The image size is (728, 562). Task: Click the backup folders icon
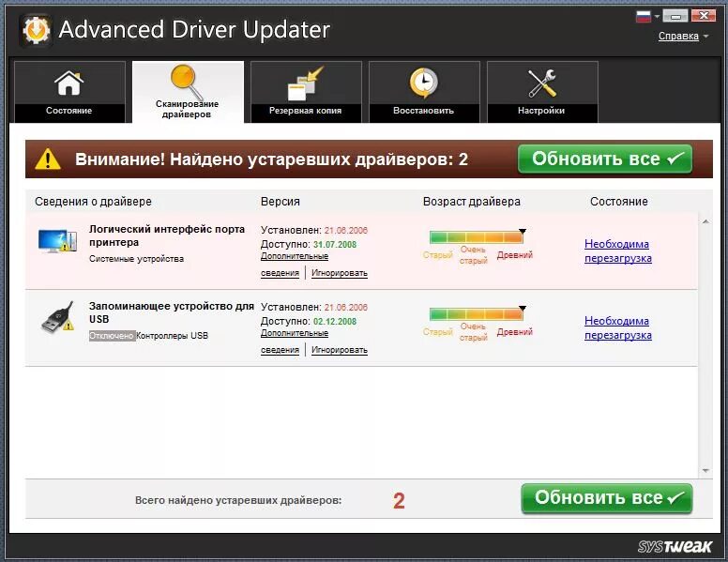click(x=305, y=84)
